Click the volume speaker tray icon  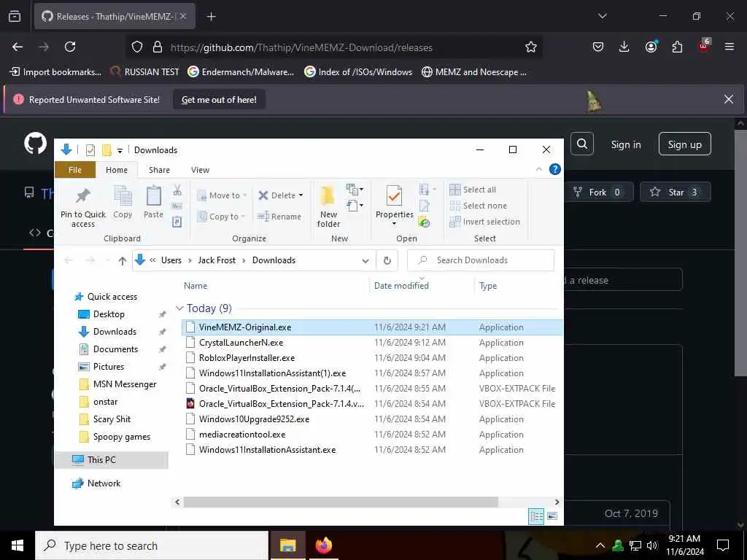652,545
